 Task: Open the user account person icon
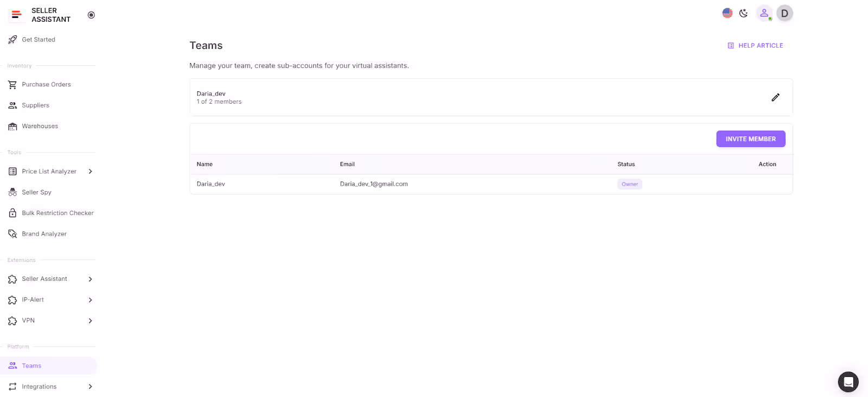(764, 13)
